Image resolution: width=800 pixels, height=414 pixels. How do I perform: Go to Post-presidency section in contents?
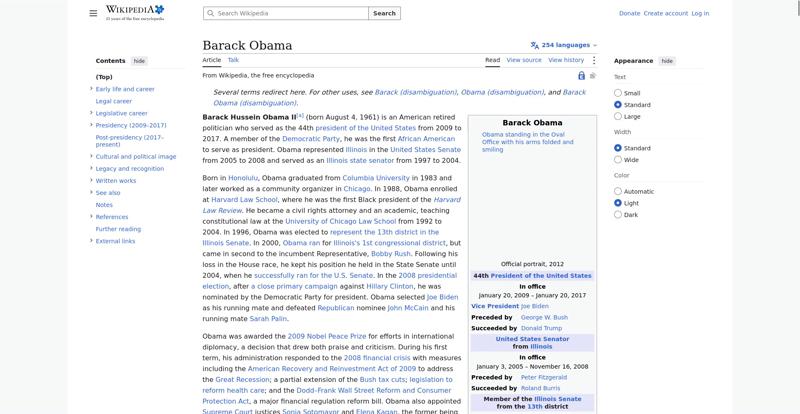point(130,141)
